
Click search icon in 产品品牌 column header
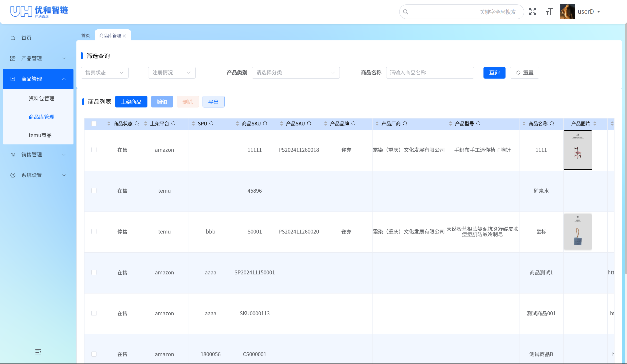pyautogui.click(x=354, y=124)
